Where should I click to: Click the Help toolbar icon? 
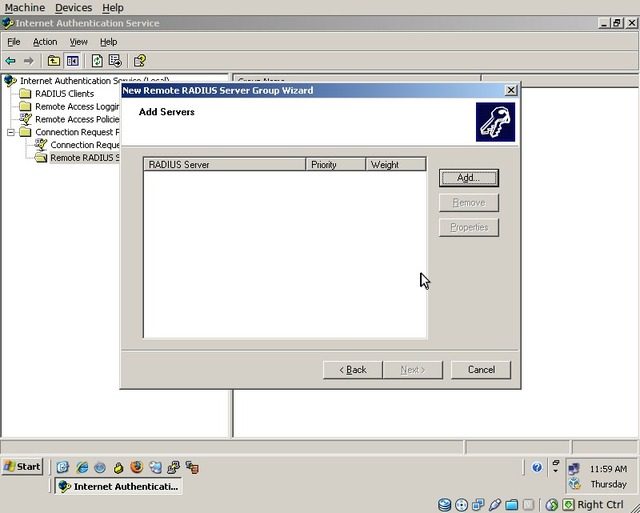coord(140,61)
